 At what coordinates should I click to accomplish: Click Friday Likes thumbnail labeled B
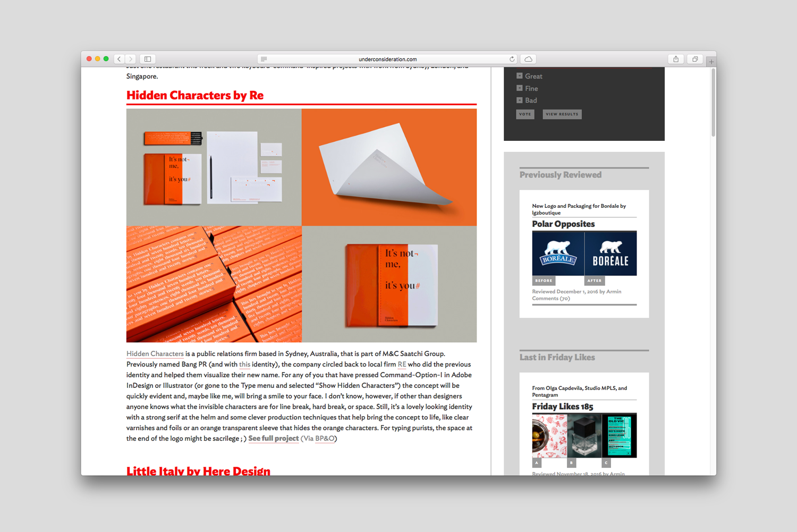pyautogui.click(x=584, y=436)
